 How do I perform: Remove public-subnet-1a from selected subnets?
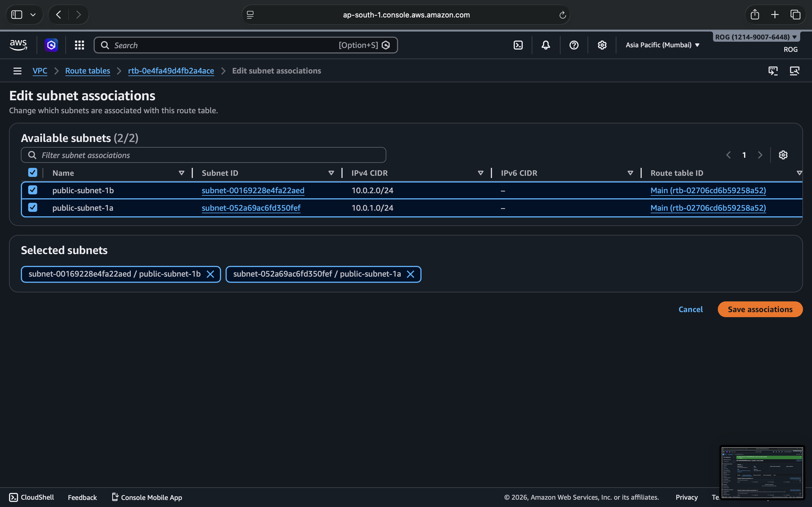click(410, 274)
